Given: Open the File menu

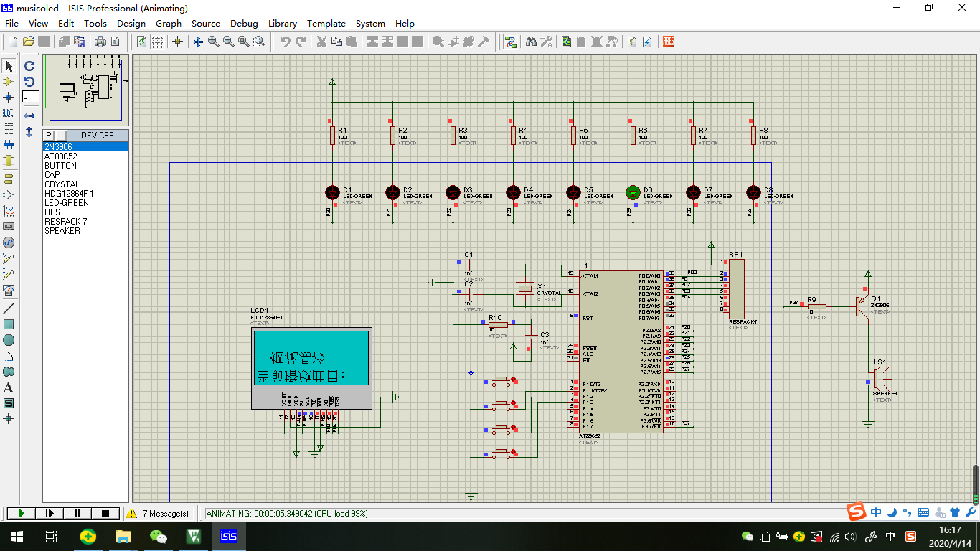Looking at the screenshot, I should pos(11,23).
